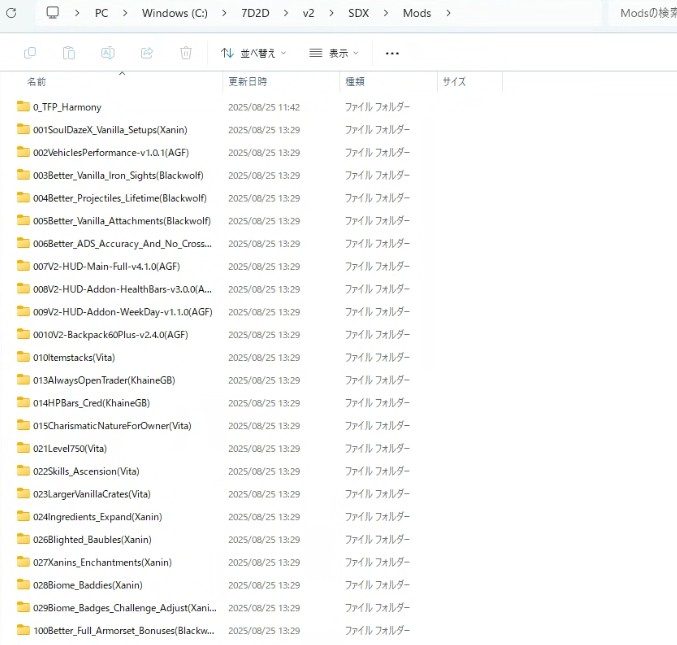Viewport: 677px width, 645px height.
Task: Select 023LargerVanillaCrates(Vita) folder
Action: [92, 494]
